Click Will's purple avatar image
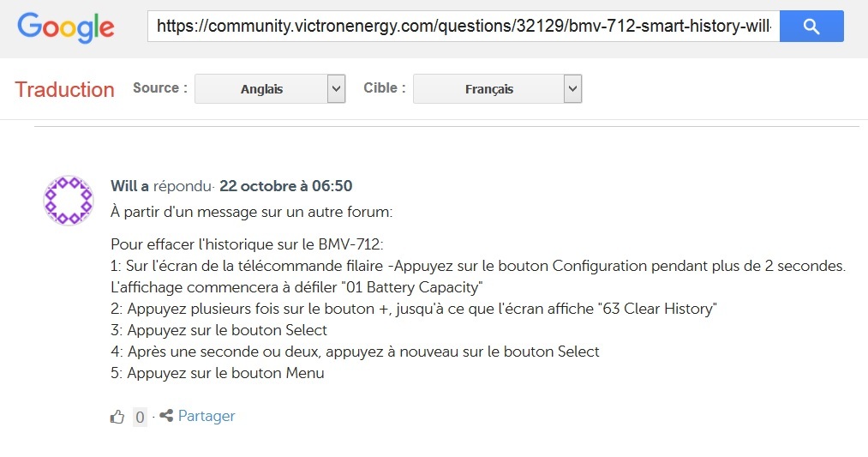Image resolution: width=868 pixels, height=457 pixels. pyautogui.click(x=69, y=200)
